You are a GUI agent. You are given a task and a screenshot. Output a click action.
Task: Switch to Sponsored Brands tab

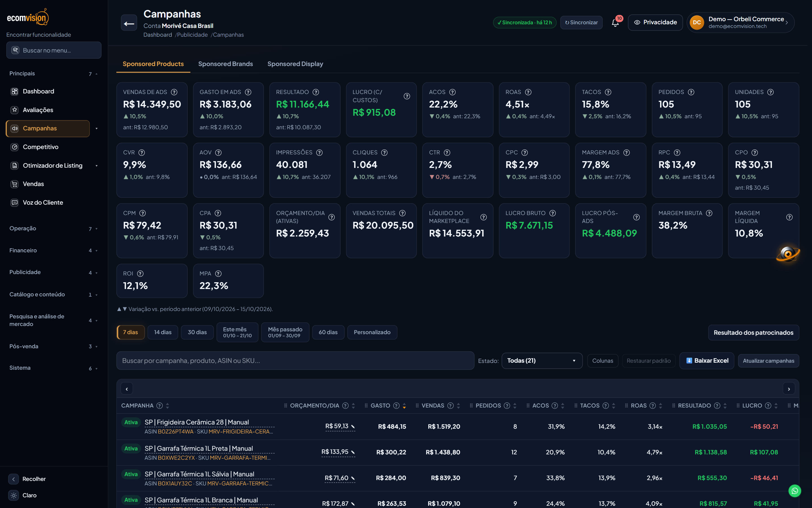coord(226,64)
